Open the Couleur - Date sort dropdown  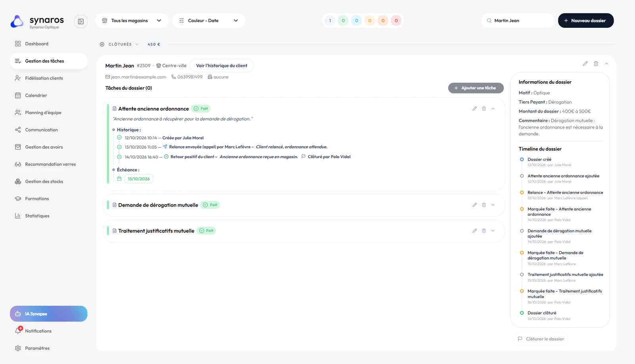209,21
